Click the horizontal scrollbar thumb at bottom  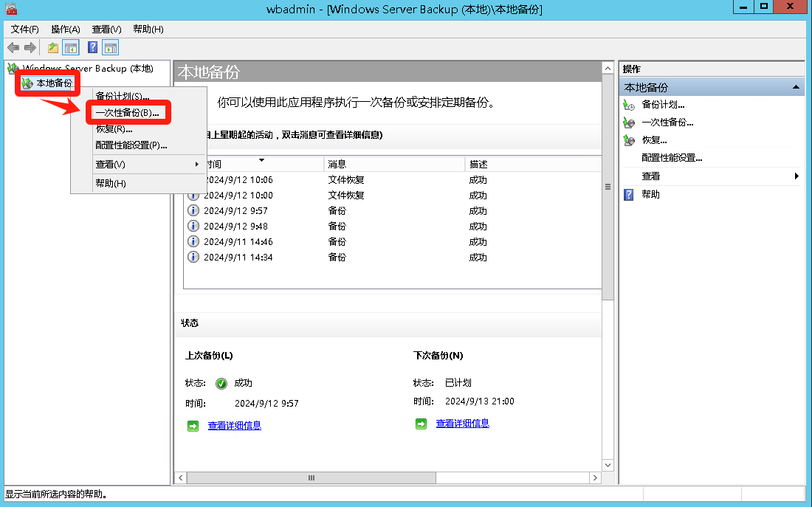click(311, 478)
